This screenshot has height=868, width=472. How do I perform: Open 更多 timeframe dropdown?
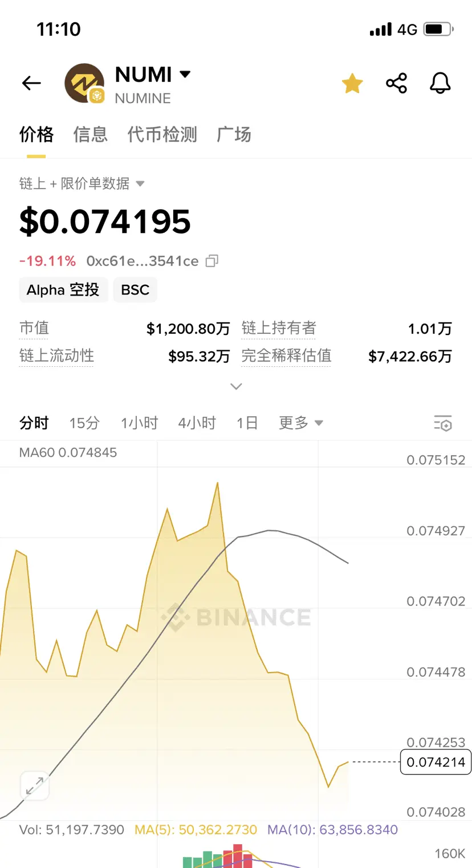coord(301,423)
